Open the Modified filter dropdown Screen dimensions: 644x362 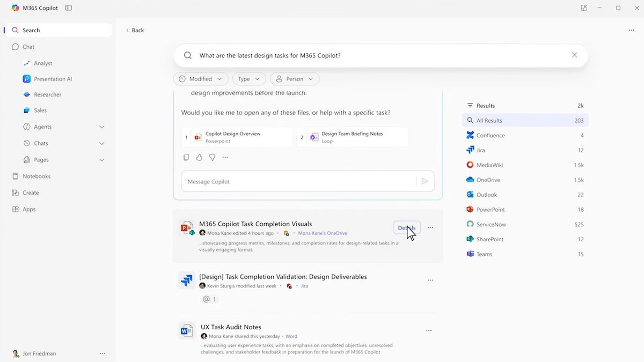pyautogui.click(x=201, y=79)
